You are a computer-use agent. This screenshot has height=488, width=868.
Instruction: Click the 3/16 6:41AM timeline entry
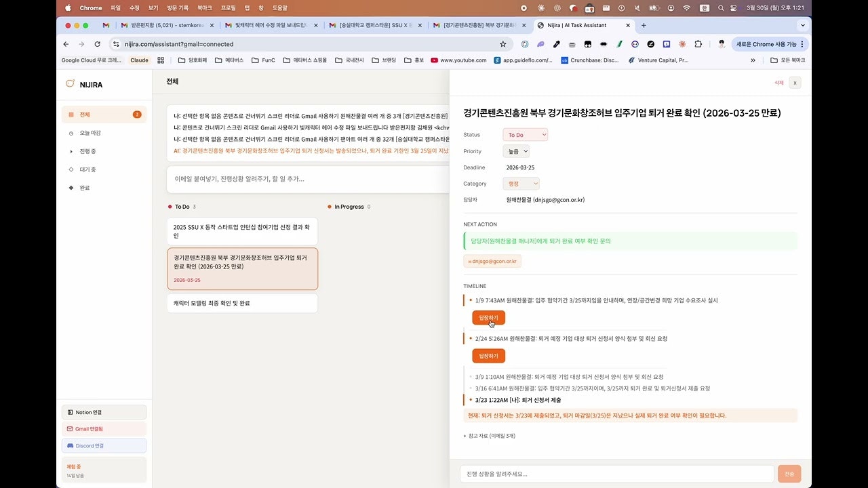pos(593,388)
